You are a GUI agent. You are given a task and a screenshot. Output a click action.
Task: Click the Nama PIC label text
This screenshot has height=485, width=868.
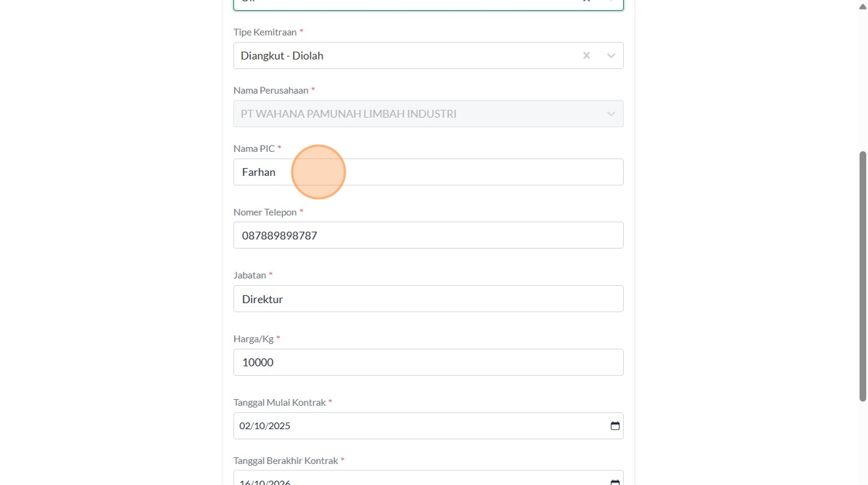tap(254, 149)
